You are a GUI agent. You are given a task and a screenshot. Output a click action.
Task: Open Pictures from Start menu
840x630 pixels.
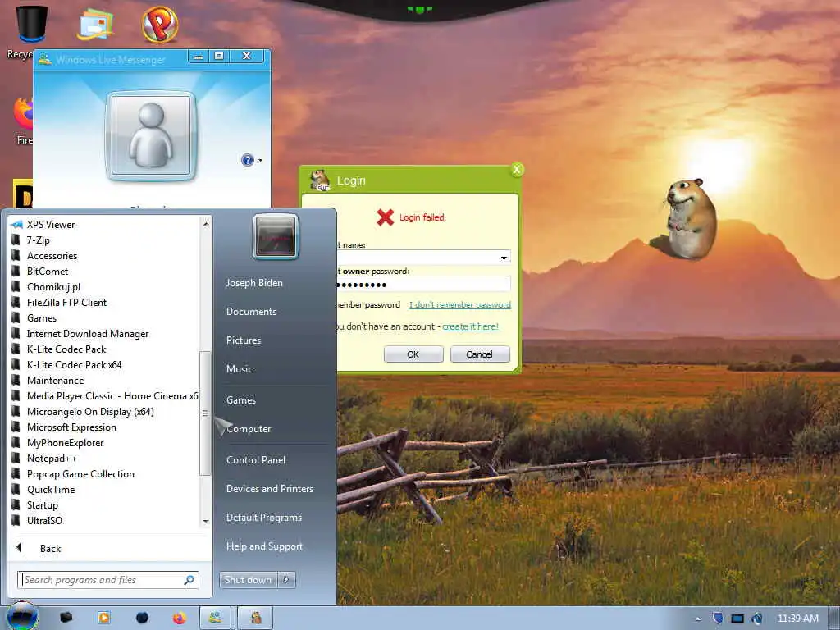pyautogui.click(x=244, y=340)
